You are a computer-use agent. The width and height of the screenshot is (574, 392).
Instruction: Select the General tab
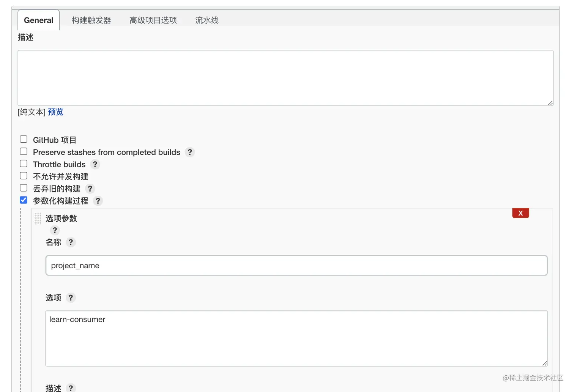pyautogui.click(x=39, y=20)
